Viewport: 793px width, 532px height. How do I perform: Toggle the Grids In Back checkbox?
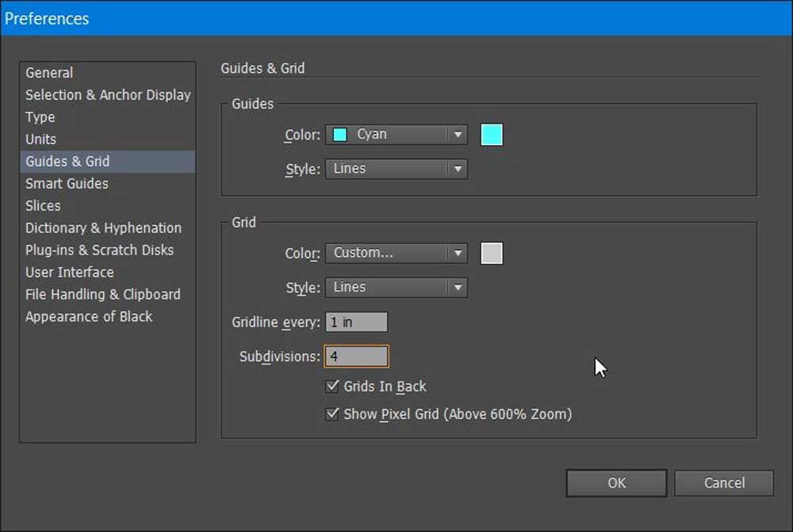[x=332, y=387]
